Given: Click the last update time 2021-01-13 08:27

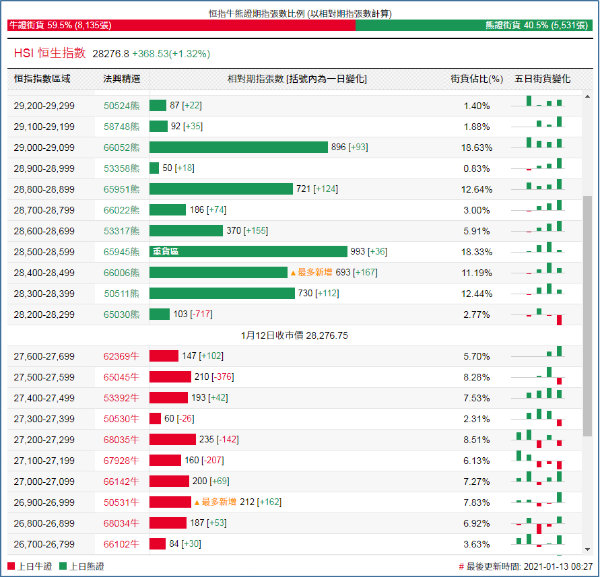Looking at the screenshot, I should click(x=558, y=566).
